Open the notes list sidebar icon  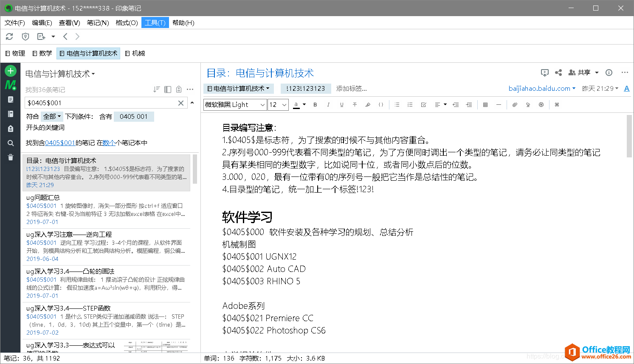coord(11,99)
